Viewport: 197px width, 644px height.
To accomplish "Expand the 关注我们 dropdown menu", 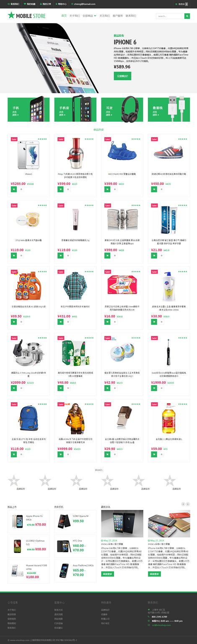I will (104, 16).
